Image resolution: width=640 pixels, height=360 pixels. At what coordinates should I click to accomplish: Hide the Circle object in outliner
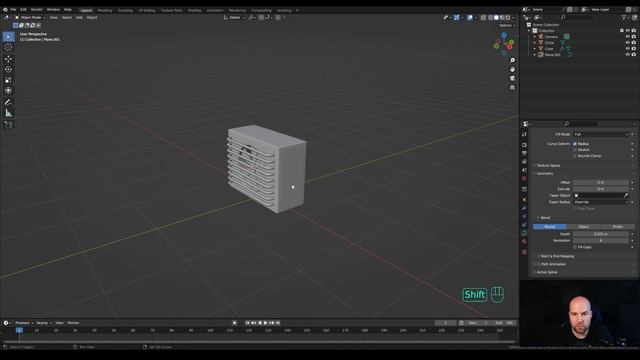pyautogui.click(x=628, y=43)
